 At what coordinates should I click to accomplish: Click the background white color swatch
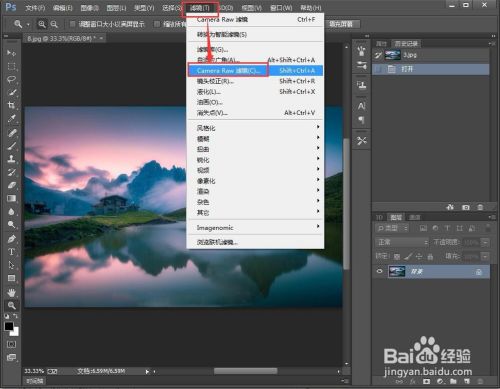pos(15,332)
